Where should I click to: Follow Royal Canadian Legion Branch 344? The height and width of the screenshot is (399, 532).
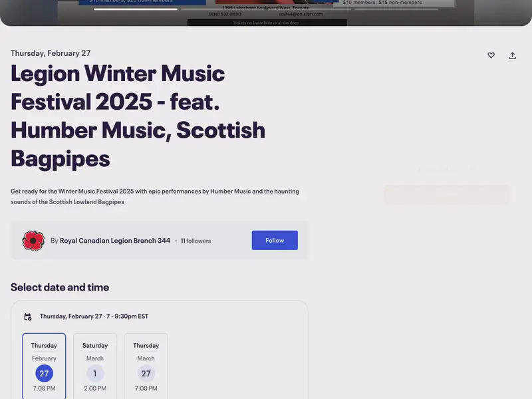coord(275,240)
